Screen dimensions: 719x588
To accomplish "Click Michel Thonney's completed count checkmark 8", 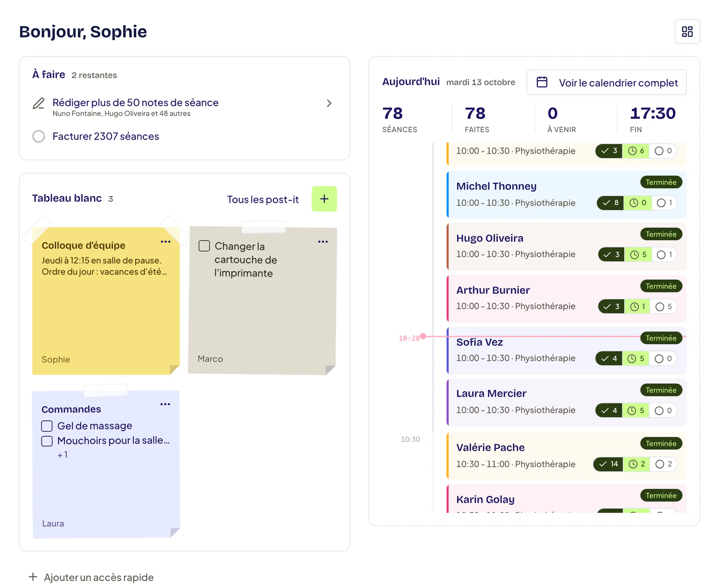I will [x=610, y=203].
